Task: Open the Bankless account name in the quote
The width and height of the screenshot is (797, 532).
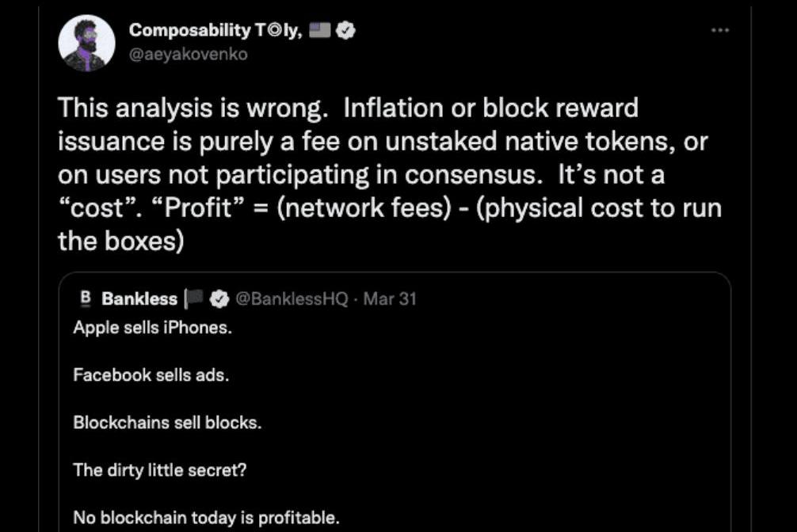Action: pyautogui.click(x=139, y=299)
